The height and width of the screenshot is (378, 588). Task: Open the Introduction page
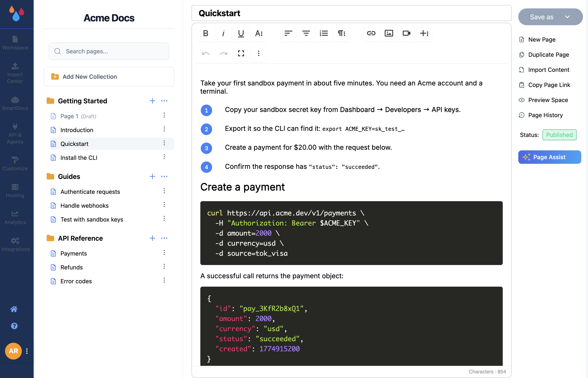click(77, 130)
